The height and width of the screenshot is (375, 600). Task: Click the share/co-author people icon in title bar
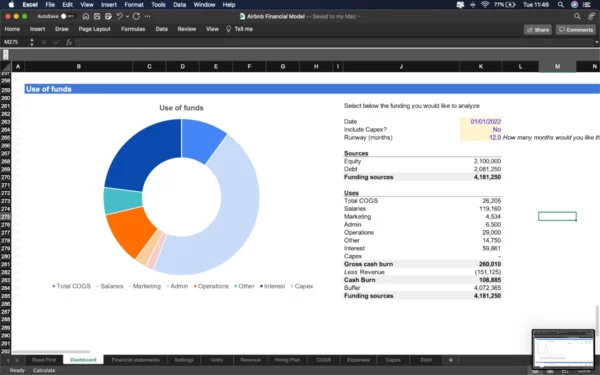pyautogui.click(x=592, y=16)
